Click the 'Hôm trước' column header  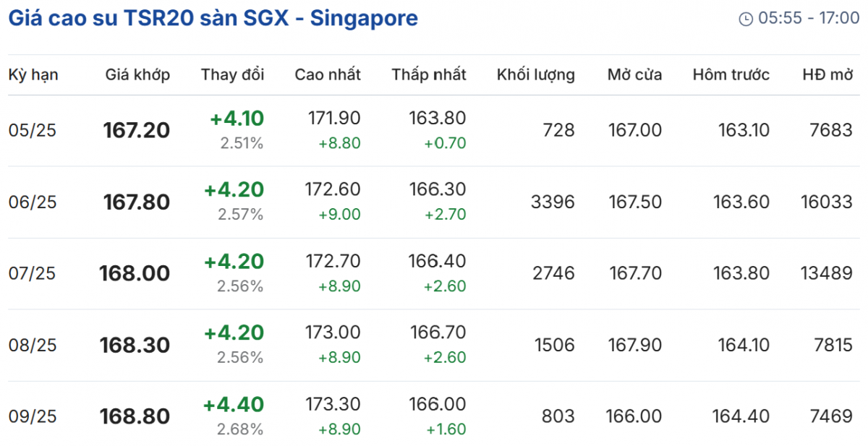(x=731, y=74)
